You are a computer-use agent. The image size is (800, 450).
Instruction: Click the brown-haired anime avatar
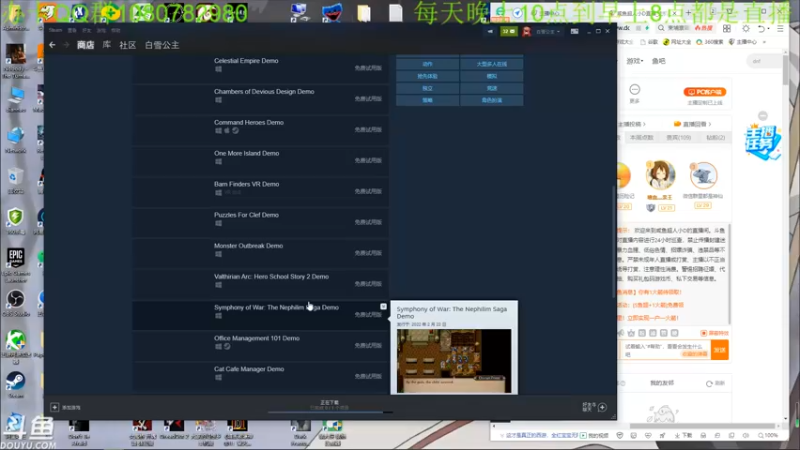point(660,176)
